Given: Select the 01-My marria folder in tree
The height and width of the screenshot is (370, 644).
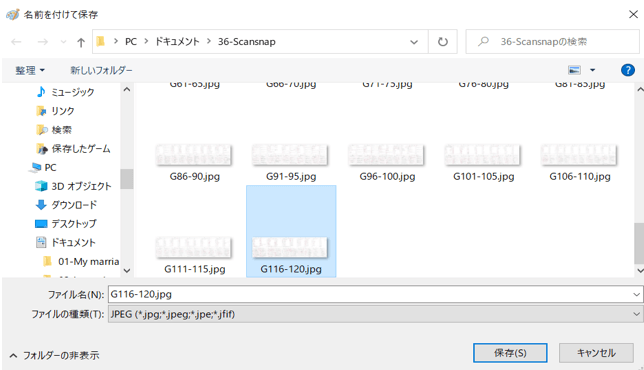Looking at the screenshot, I should 88,262.
